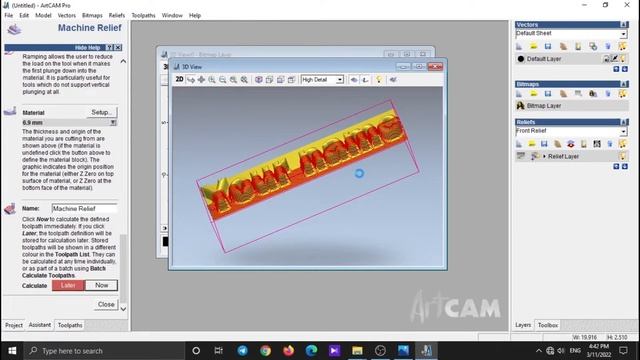Toggle lock on Default Layer

click(x=607, y=59)
